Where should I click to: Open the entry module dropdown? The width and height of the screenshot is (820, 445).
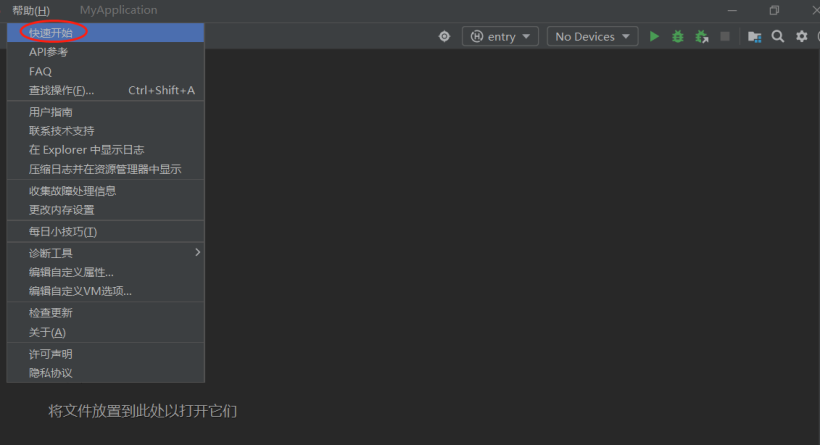(500, 37)
